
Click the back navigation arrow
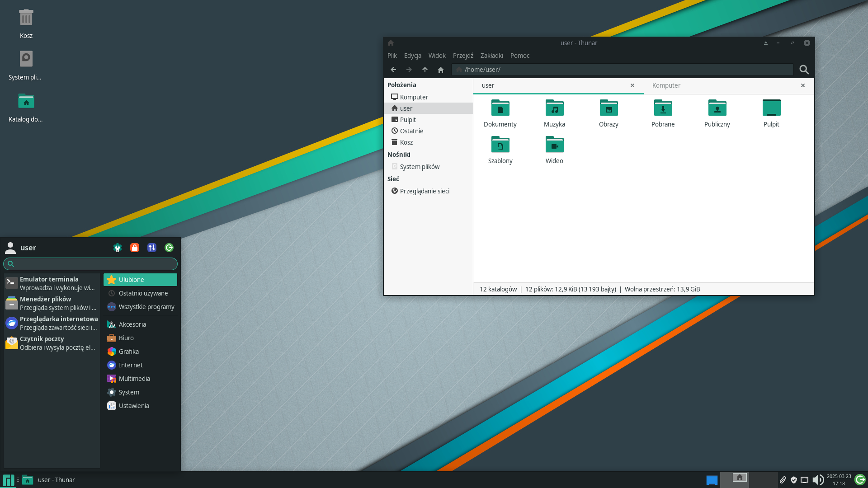pos(393,70)
